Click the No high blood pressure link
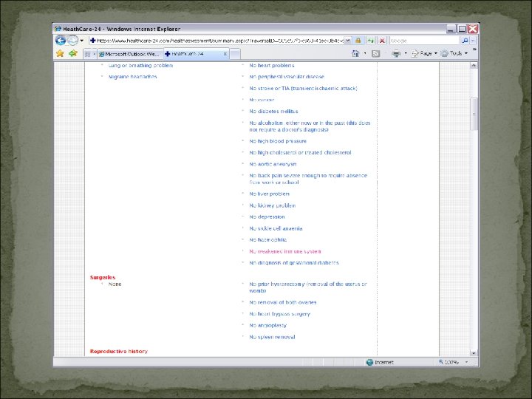Viewport: 532px width, 399px height. pos(278,141)
